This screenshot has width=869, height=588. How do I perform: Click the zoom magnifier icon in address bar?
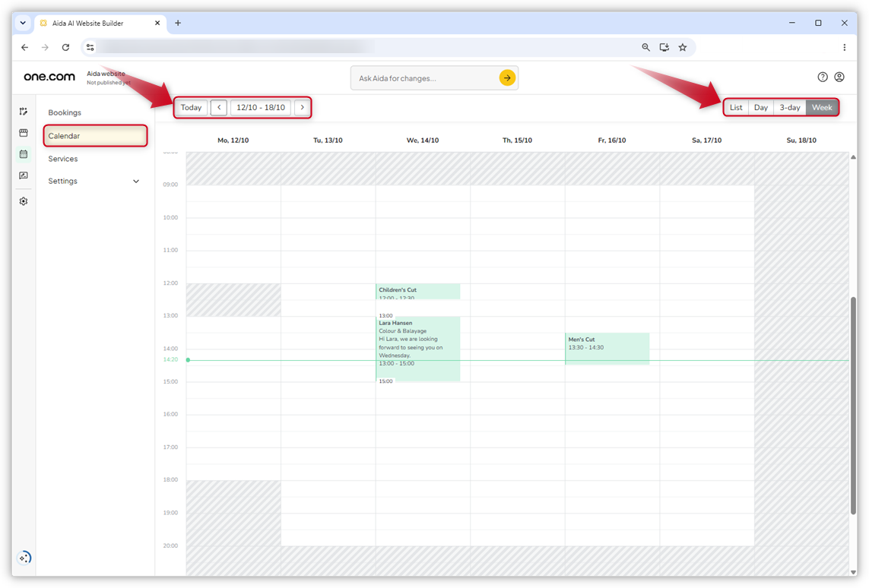pyautogui.click(x=645, y=48)
